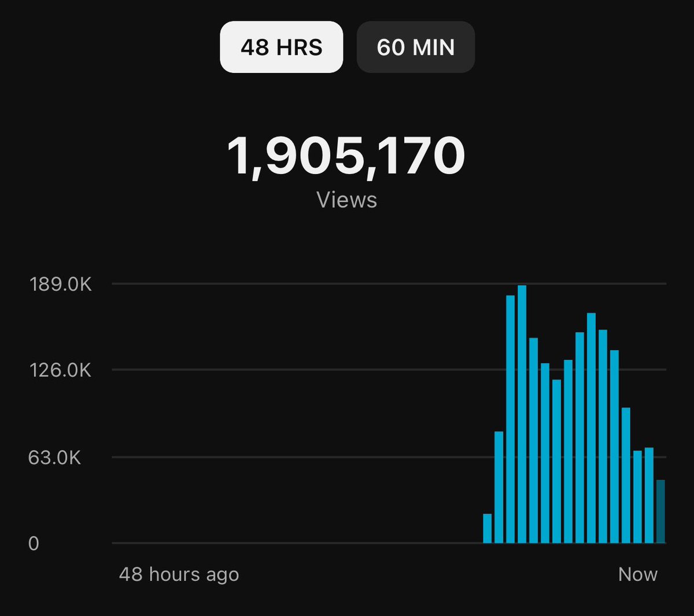
Task: Select the darker final bar at Now
Action: coord(660,511)
